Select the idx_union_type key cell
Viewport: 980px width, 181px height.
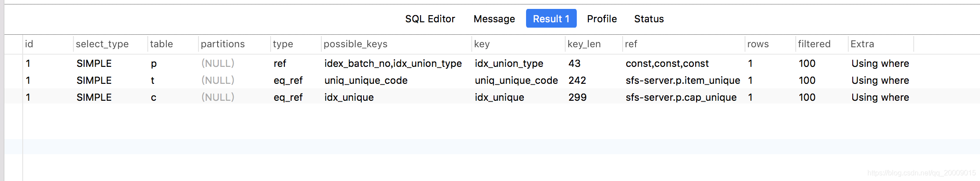coord(509,63)
